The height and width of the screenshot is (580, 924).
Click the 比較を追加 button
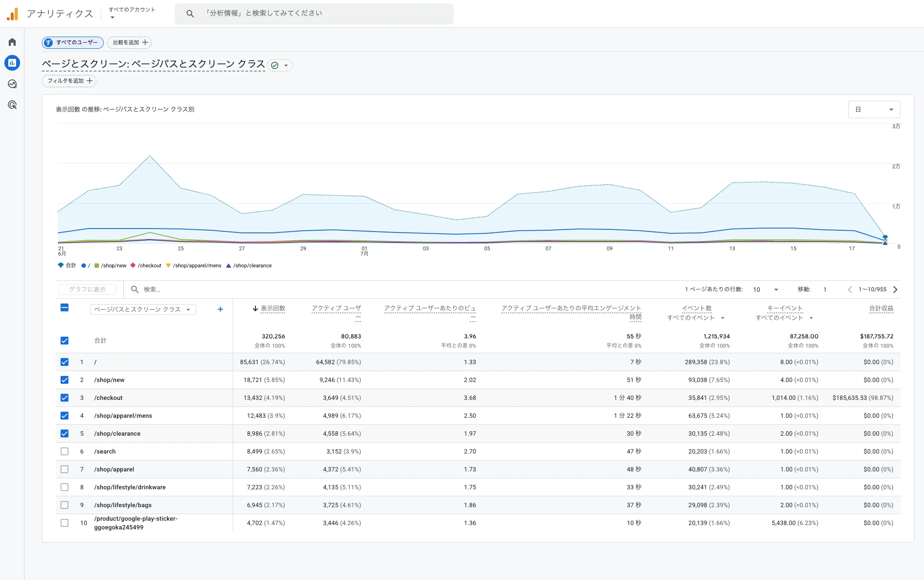tap(129, 42)
